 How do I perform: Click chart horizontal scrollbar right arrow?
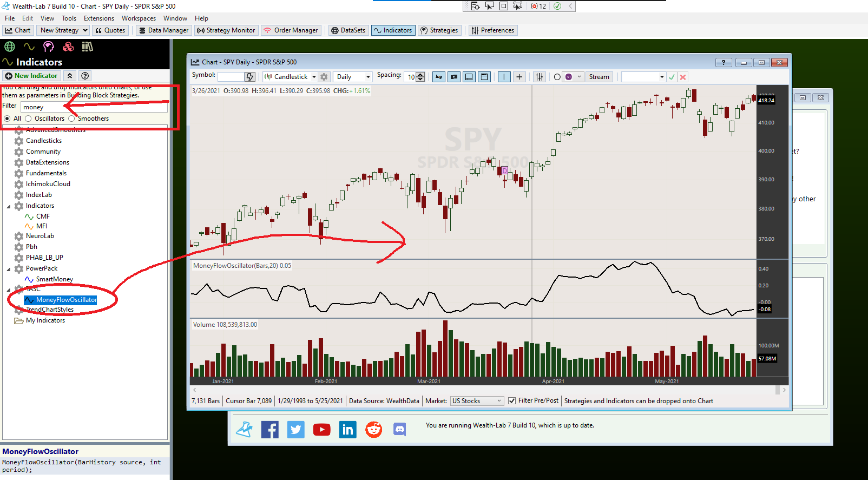click(784, 390)
